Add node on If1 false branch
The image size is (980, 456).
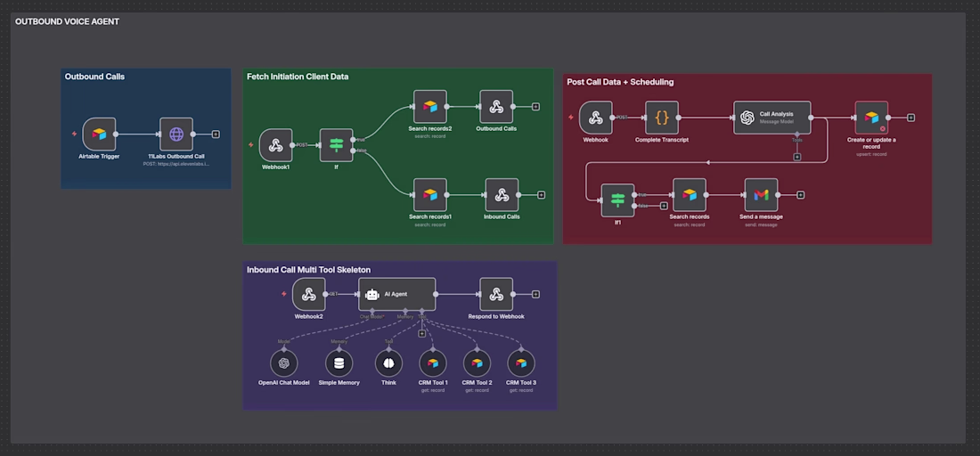click(663, 206)
